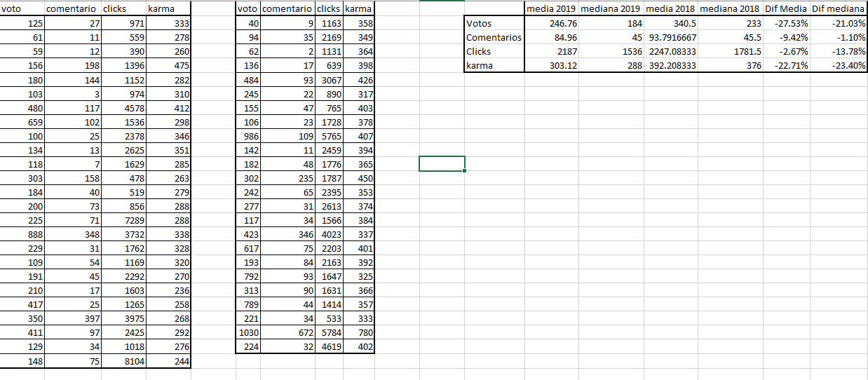
Task: Select the -27.53% difference cell
Action: (786, 24)
